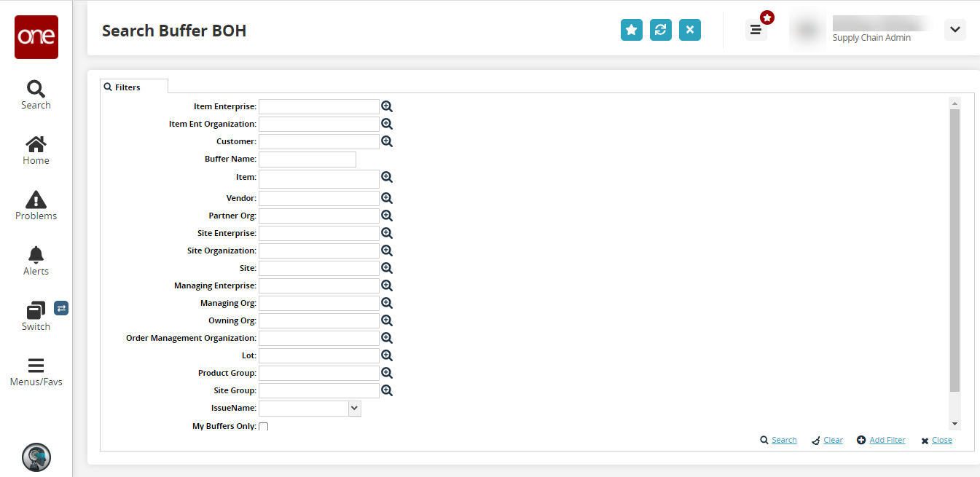Expand the IssueName dropdown
The width and height of the screenshot is (980, 477).
point(354,409)
